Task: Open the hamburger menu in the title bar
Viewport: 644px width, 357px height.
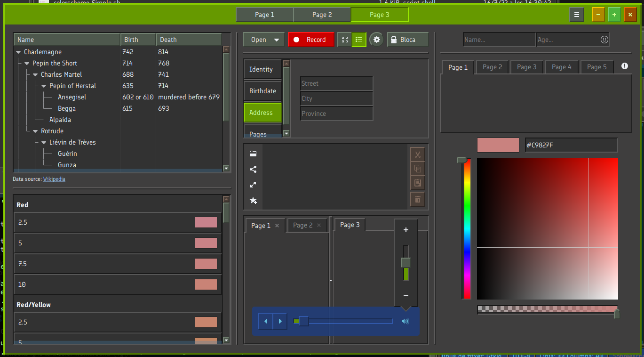Action: click(x=576, y=15)
